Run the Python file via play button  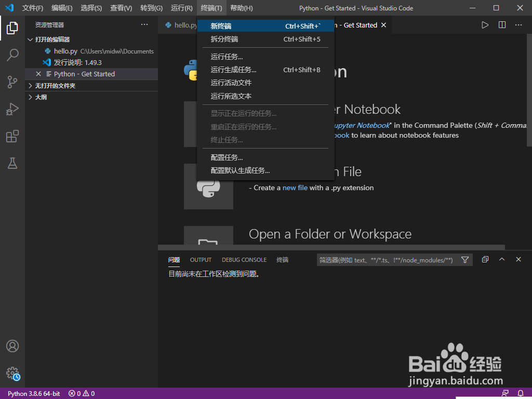485,24
